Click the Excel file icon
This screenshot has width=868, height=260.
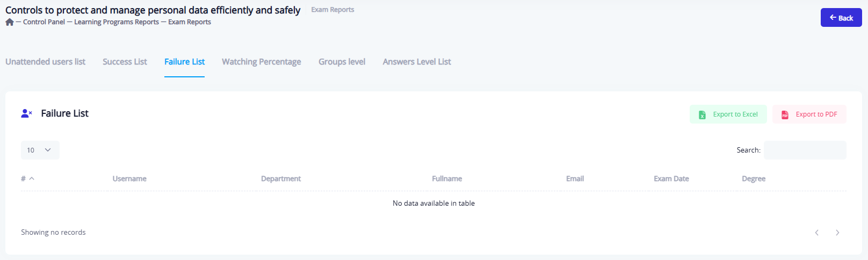coord(702,114)
